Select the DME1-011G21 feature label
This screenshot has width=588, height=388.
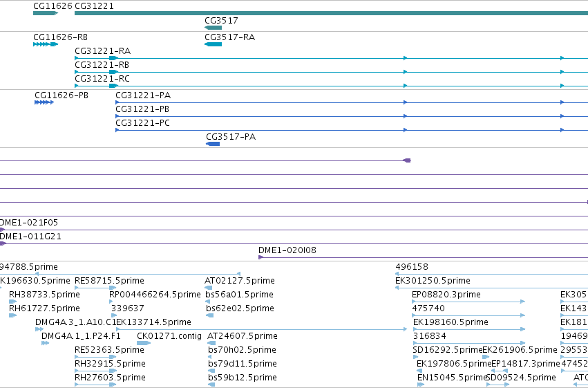tap(30, 237)
